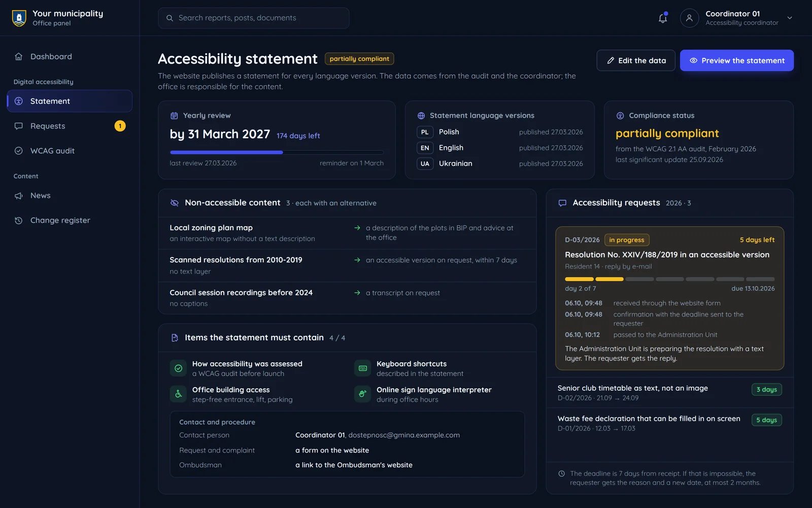Click the partially compliant badge by title

359,59
